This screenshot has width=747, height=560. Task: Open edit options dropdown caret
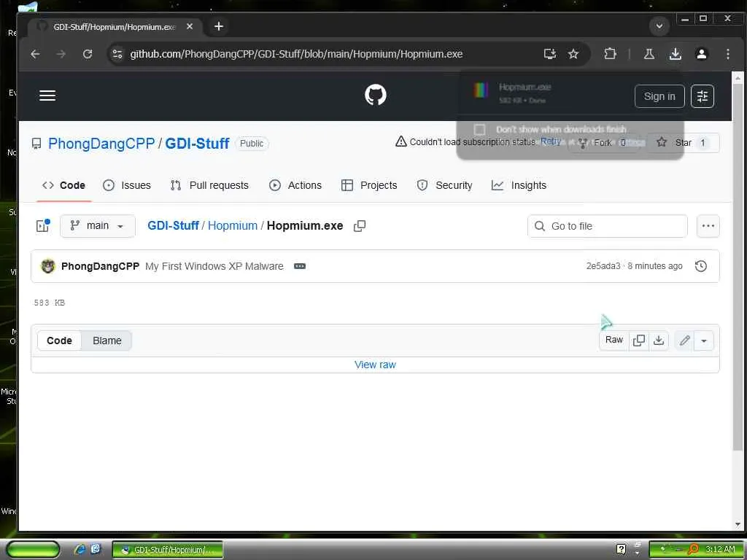tap(704, 341)
